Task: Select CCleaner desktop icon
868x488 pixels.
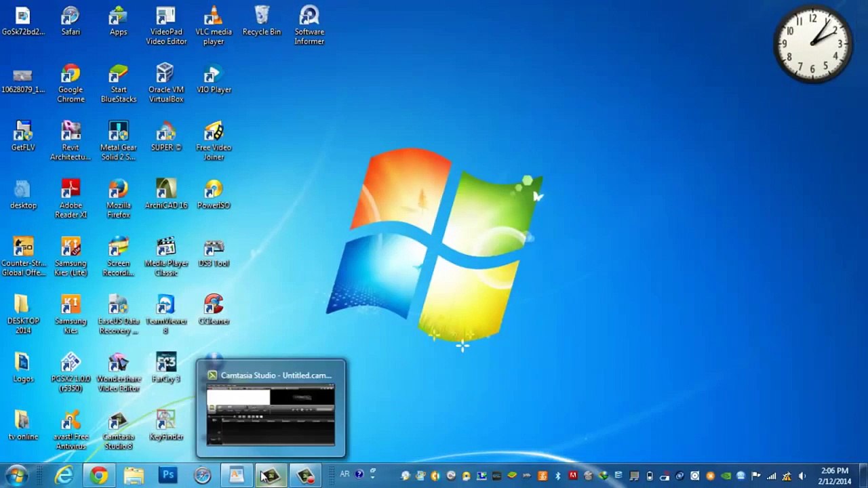Action: (x=214, y=310)
